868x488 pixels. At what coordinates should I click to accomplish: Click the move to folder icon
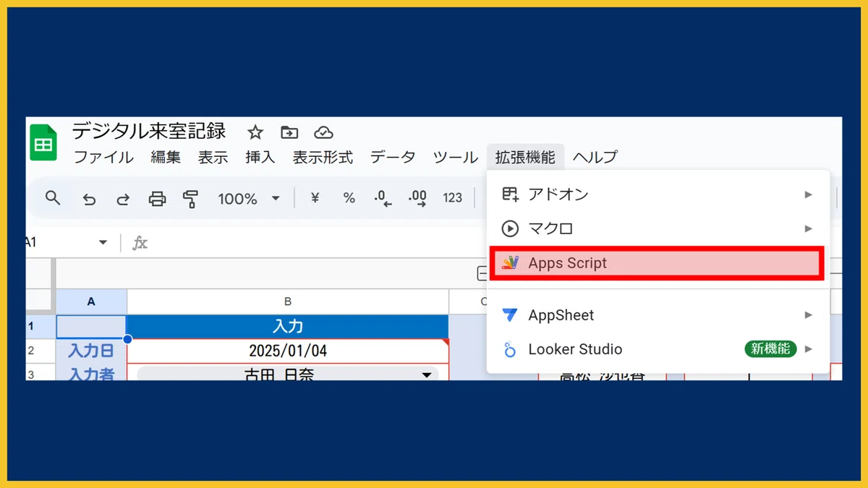[289, 132]
